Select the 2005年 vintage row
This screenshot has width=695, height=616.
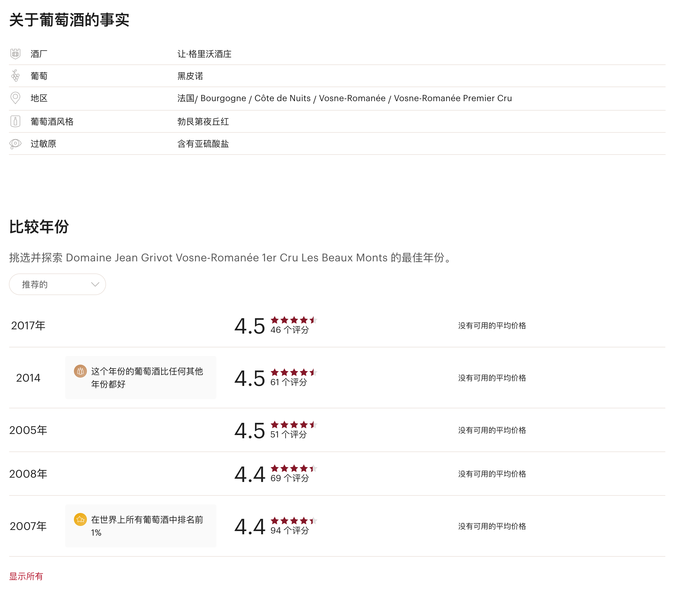[x=337, y=430]
